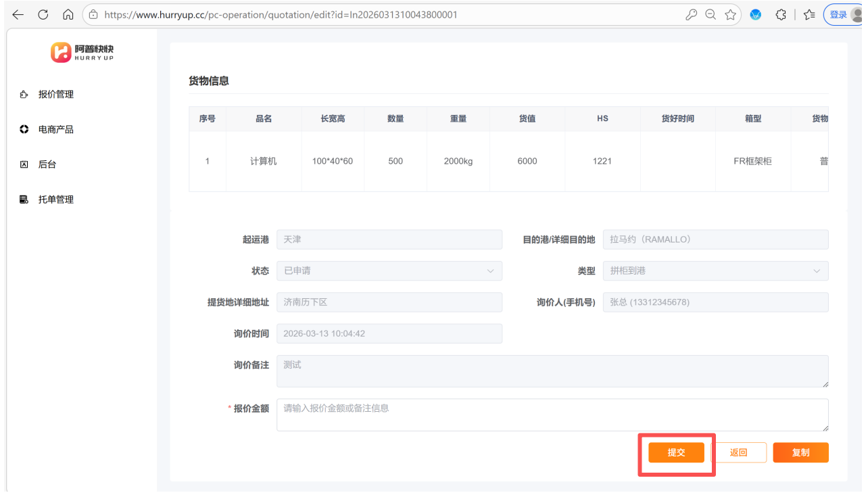
Task: Select 后台 menu item
Action: 47,164
